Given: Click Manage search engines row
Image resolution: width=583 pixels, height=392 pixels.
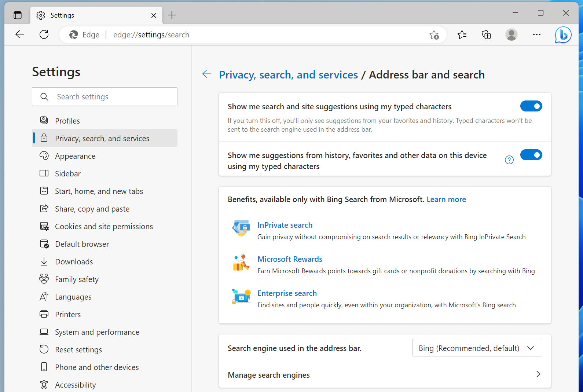Looking at the screenshot, I should tap(385, 374).
